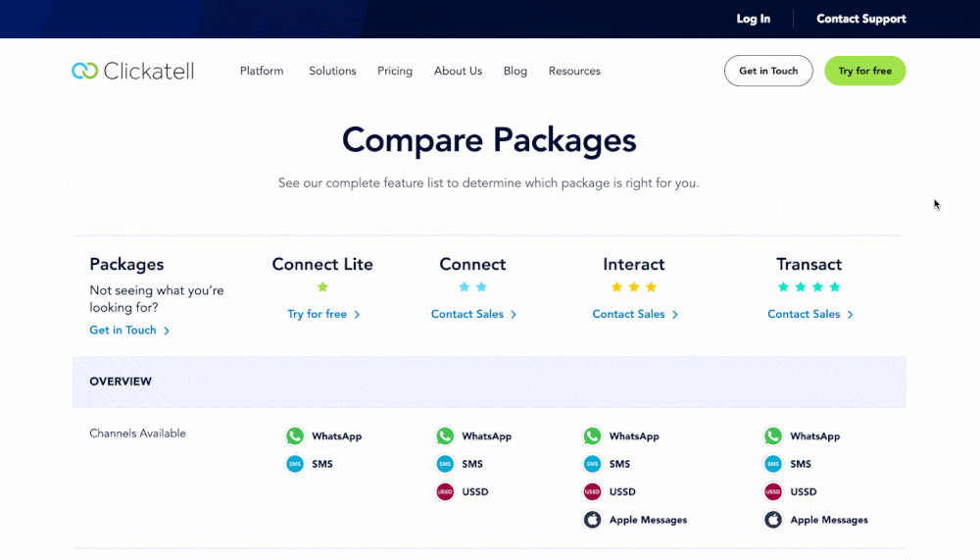This screenshot has height=560, width=980.
Task: Open the Solutions menu
Action: pyautogui.click(x=332, y=71)
